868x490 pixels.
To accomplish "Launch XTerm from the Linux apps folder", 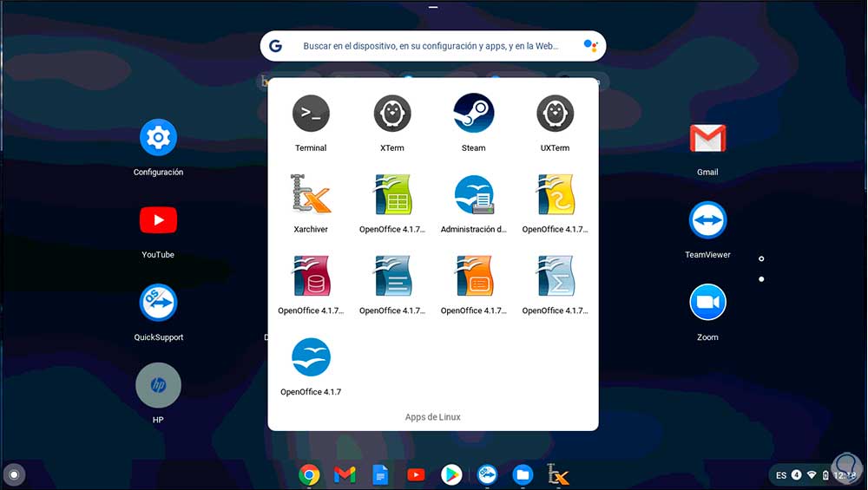I will (x=392, y=114).
